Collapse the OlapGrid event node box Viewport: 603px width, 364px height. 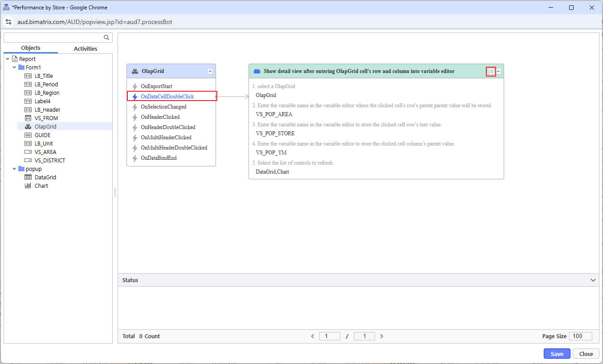pyautogui.click(x=210, y=71)
